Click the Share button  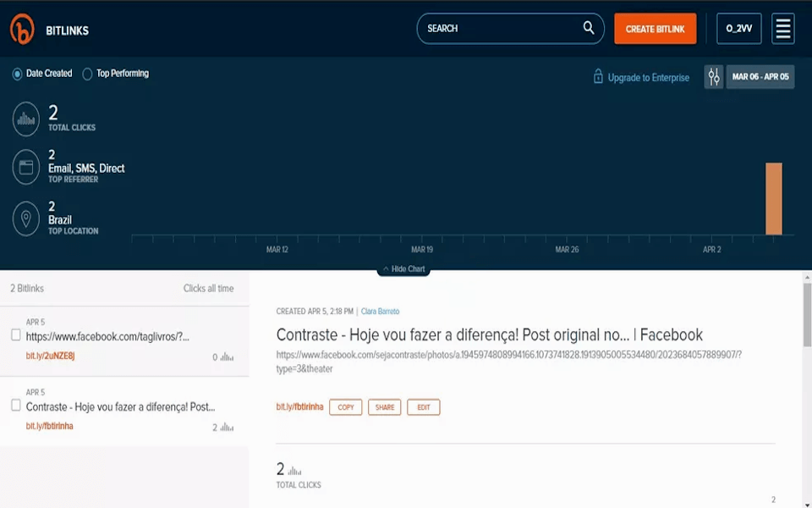384,407
